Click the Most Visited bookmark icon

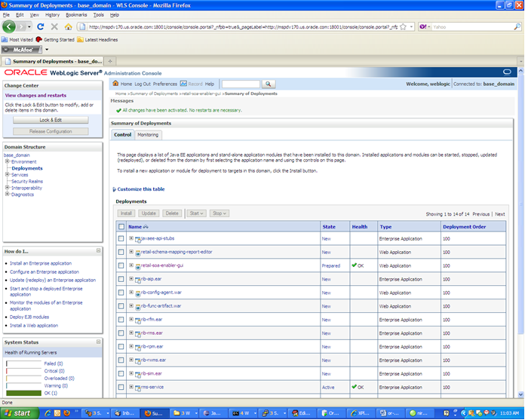[5, 39]
